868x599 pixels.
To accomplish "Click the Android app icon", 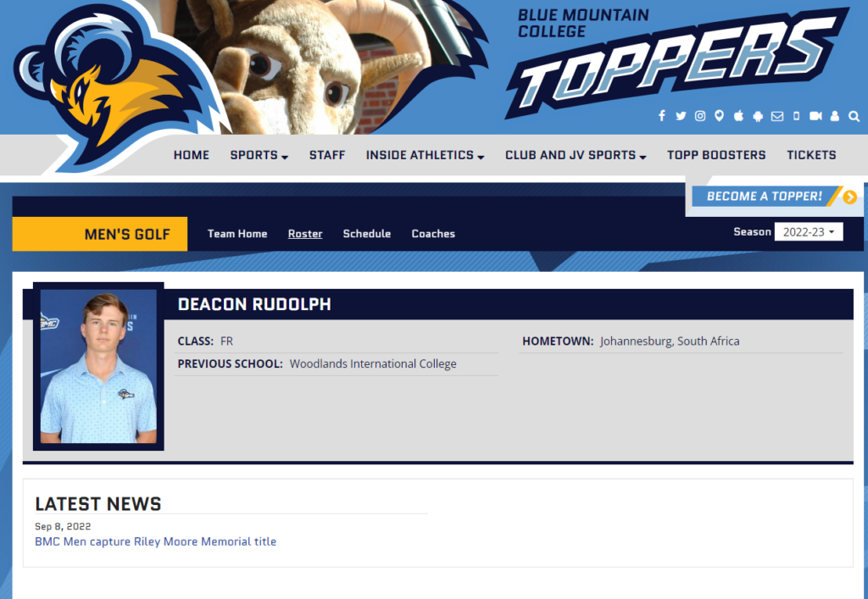I will pos(758,116).
